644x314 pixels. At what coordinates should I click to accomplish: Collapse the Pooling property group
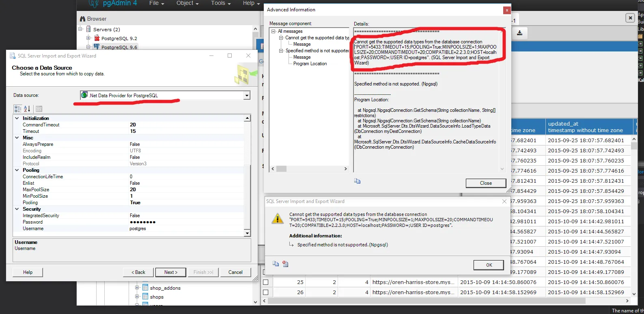click(17, 170)
